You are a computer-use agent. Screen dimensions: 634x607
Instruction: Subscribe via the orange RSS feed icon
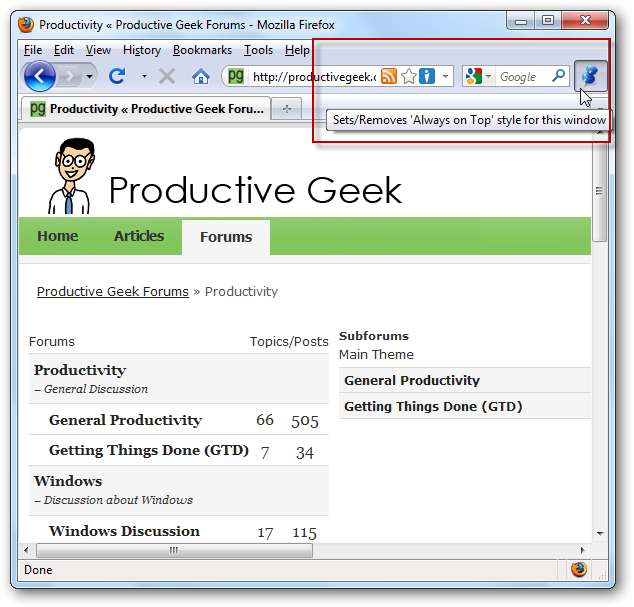coord(389,76)
